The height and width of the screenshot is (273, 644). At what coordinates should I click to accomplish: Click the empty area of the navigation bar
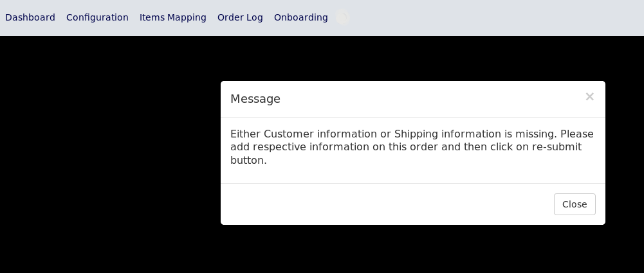point(493,17)
